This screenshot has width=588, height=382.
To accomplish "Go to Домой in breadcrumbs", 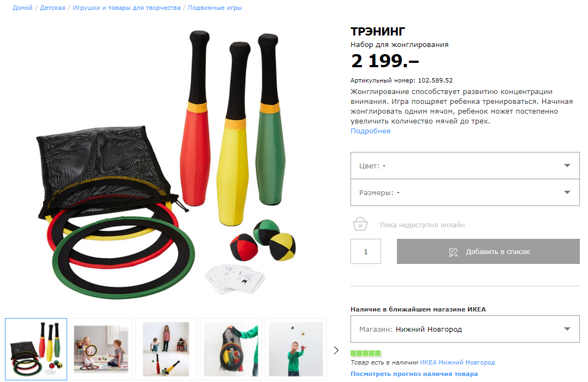I will (22, 8).
